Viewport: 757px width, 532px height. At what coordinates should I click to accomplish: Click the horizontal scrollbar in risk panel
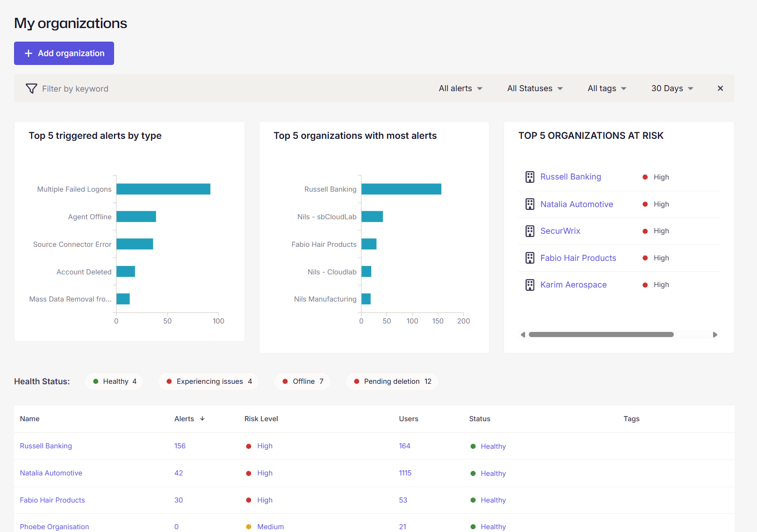[x=601, y=335]
